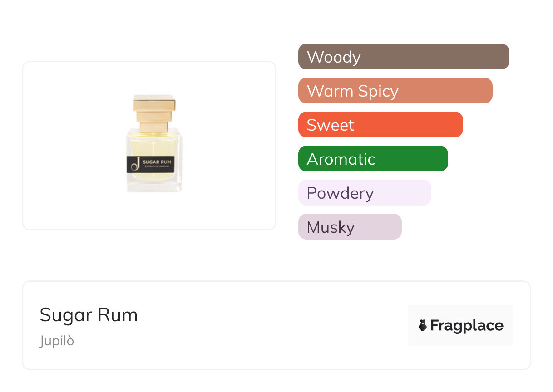
Task: Click the Fragplace bottle logo icon
Action: 423,325
